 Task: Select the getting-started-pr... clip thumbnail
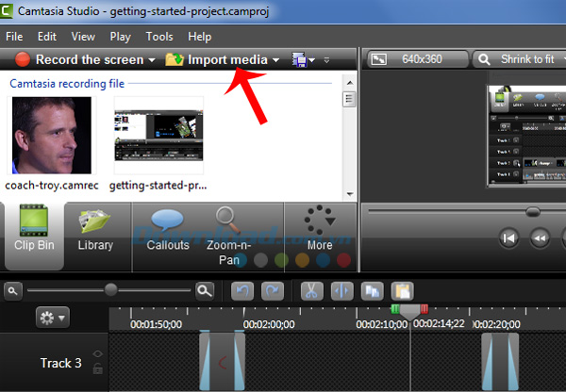pos(158,136)
